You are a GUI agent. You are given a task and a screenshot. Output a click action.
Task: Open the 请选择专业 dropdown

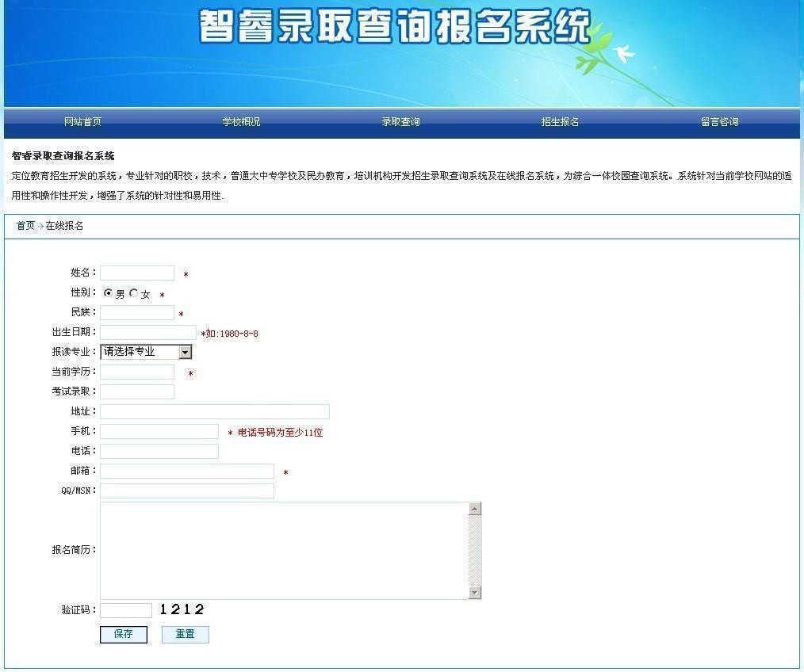tap(146, 352)
